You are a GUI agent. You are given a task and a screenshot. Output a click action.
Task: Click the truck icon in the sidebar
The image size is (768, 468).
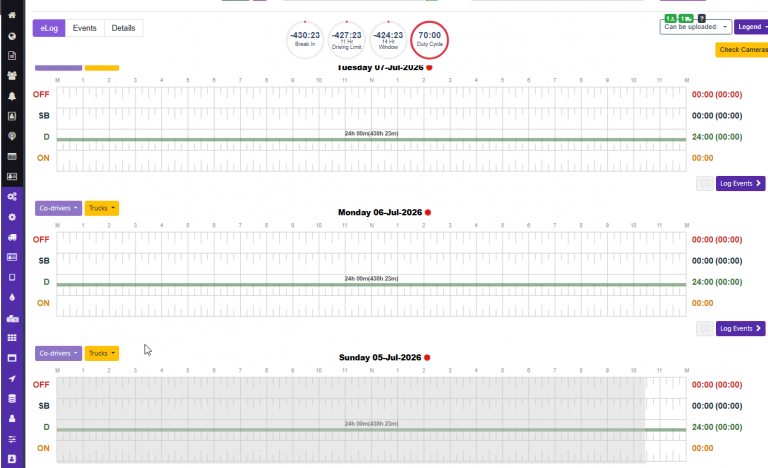pos(12,237)
